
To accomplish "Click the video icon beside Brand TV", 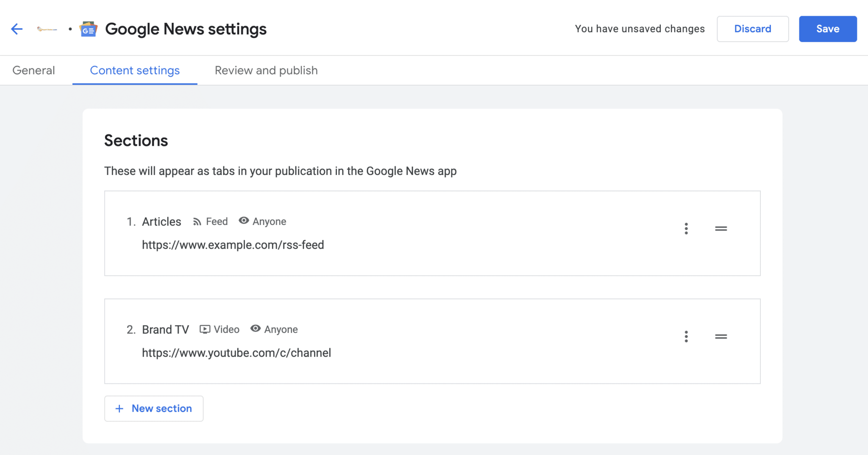I will tap(205, 329).
